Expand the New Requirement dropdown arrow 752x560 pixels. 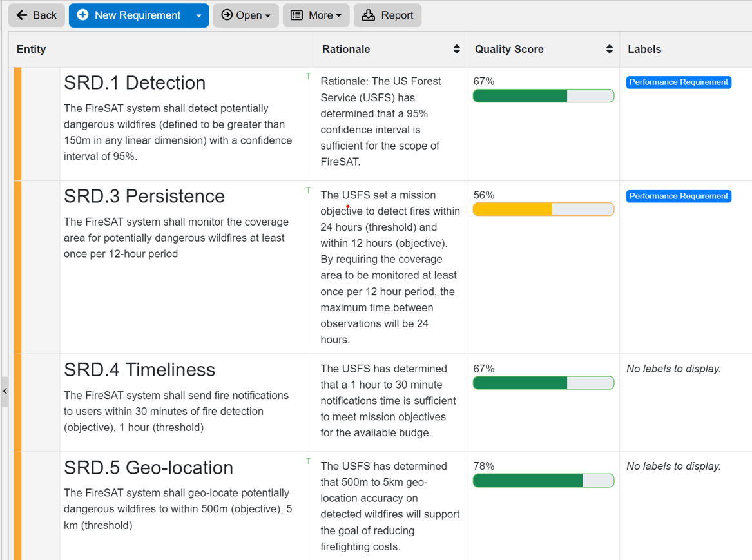(199, 15)
